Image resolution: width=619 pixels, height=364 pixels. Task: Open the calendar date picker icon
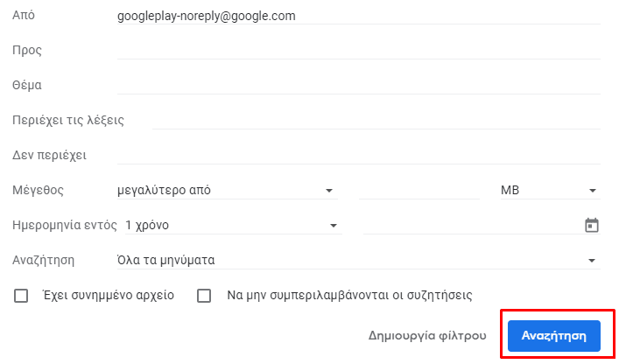pos(591,225)
